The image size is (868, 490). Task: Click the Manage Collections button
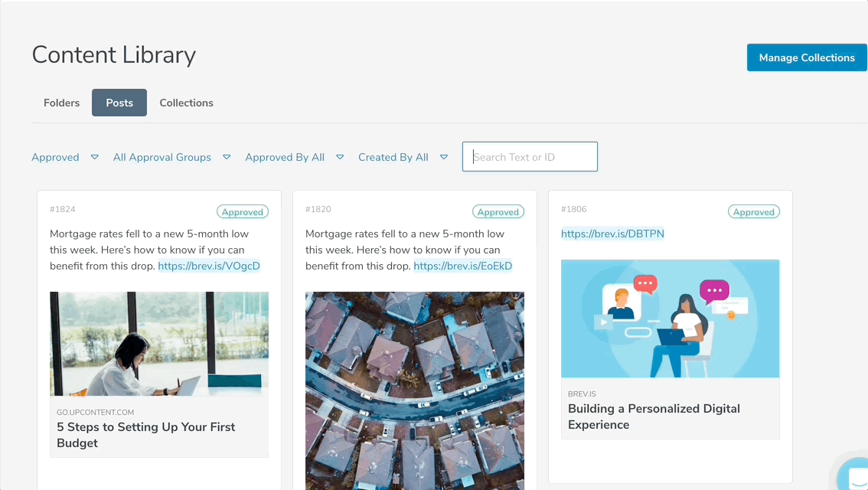tap(807, 57)
